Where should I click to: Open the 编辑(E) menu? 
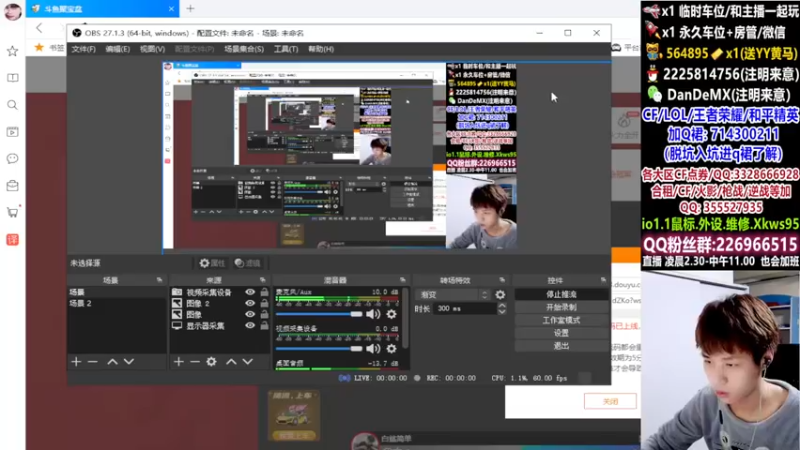(x=117, y=49)
